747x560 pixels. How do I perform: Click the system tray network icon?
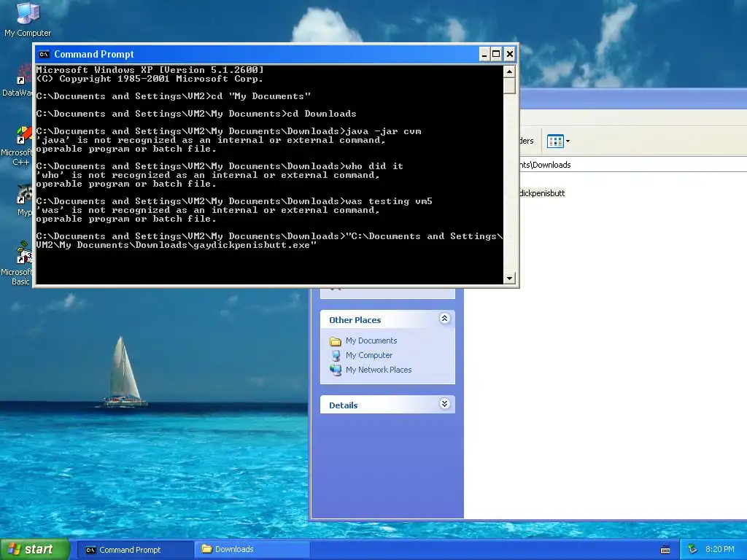(x=692, y=550)
